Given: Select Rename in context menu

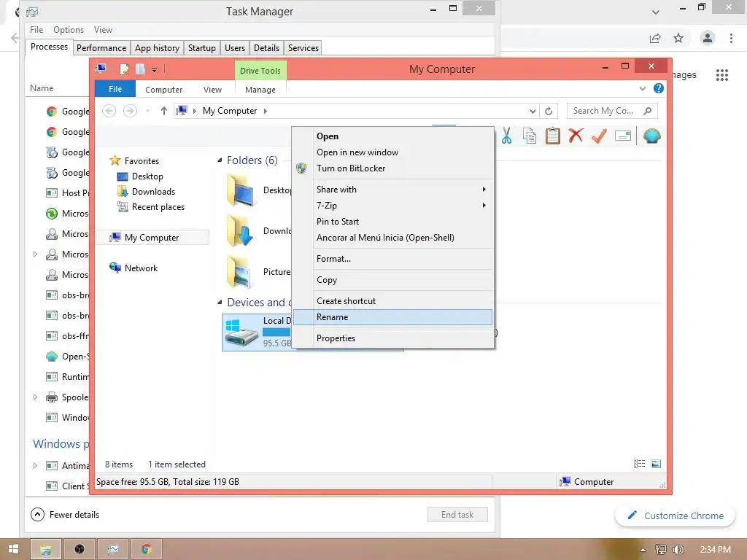Looking at the screenshot, I should [392, 317].
